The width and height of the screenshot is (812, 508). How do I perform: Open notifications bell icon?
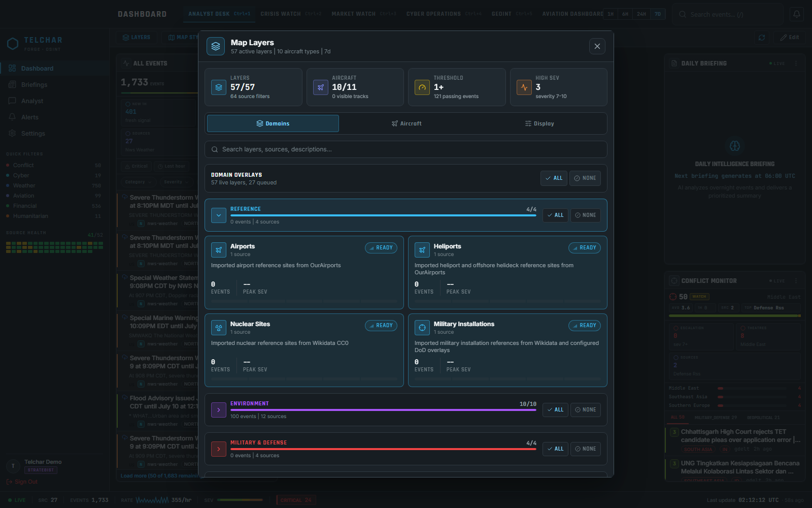click(797, 14)
